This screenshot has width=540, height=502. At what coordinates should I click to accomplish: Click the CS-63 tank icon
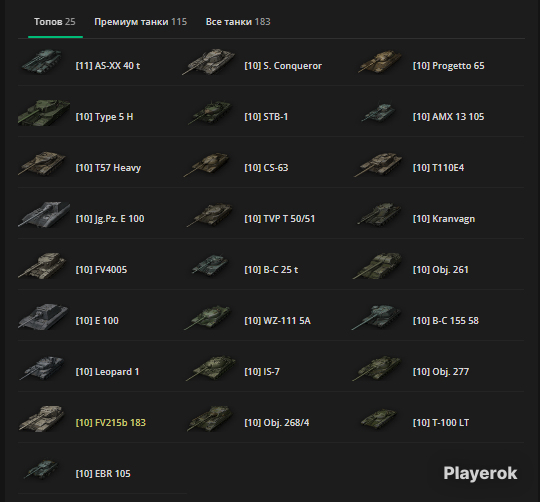207,164
